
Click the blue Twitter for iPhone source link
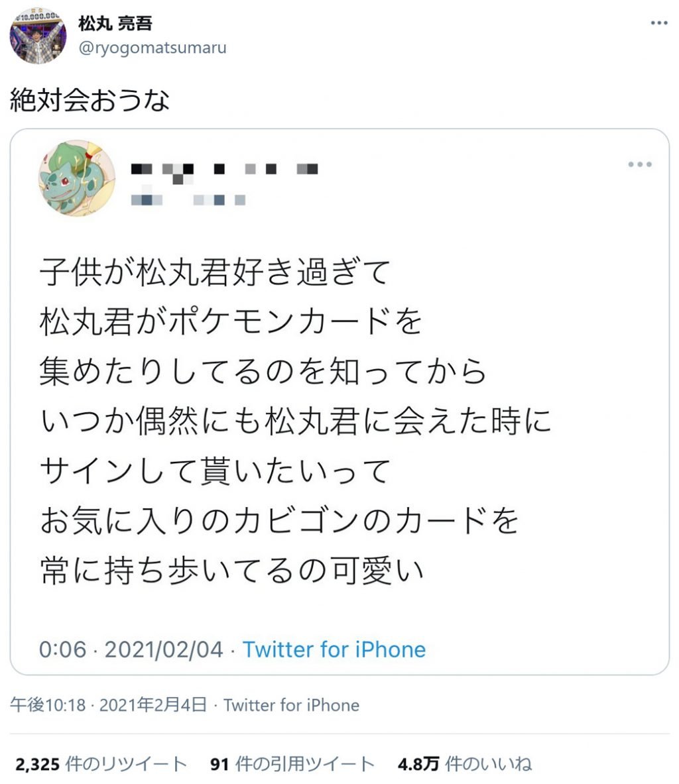pyautogui.click(x=335, y=649)
